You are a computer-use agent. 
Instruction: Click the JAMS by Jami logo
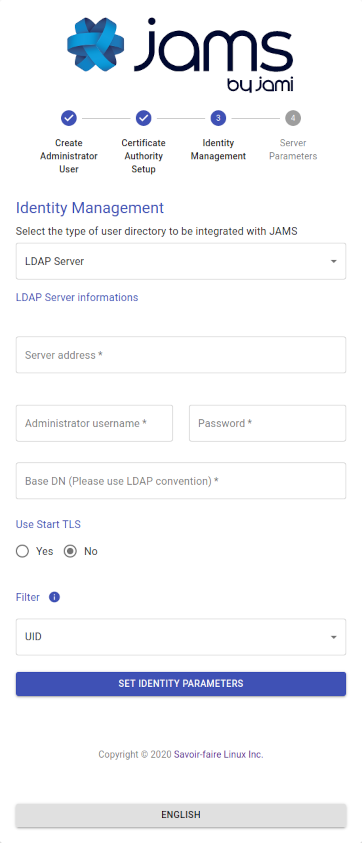tap(180, 54)
